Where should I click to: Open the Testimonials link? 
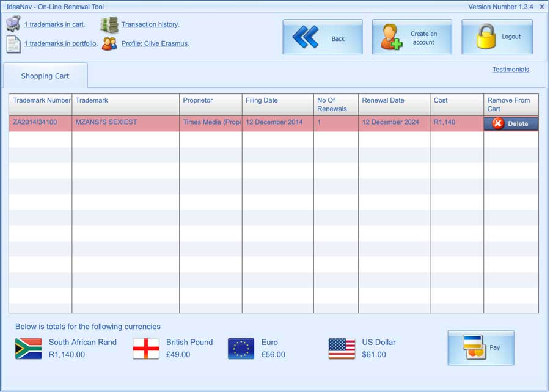coord(511,70)
